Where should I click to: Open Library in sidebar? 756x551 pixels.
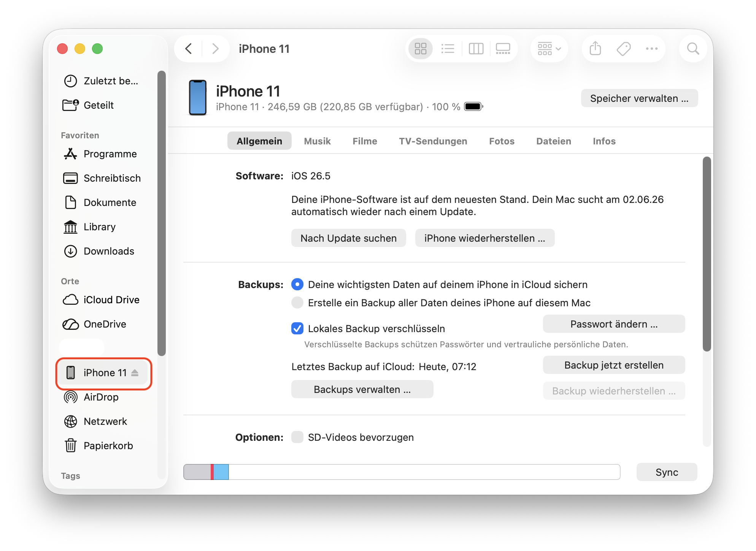(101, 227)
